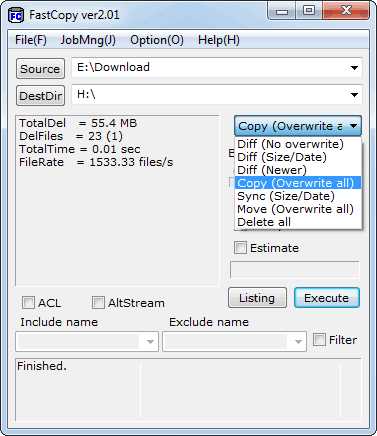Click the Source button
The width and height of the screenshot is (377, 436).
pyautogui.click(x=40, y=69)
